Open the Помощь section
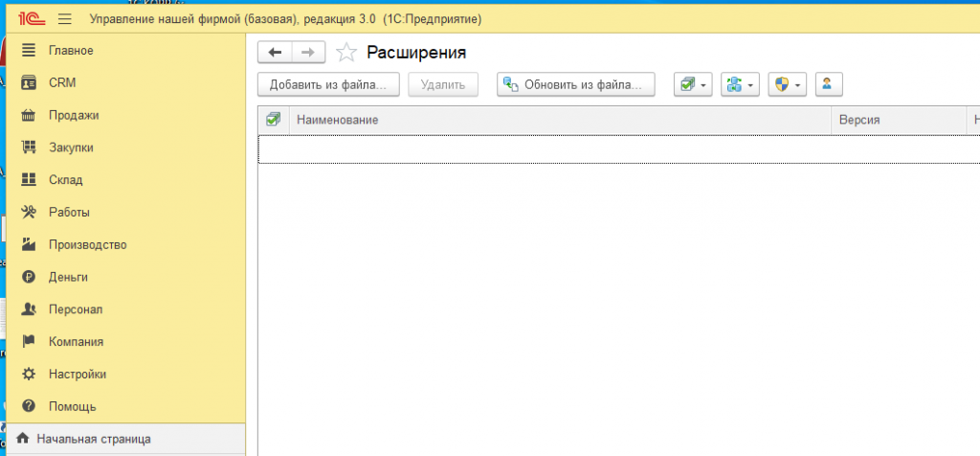This screenshot has height=456, width=980. (x=73, y=407)
